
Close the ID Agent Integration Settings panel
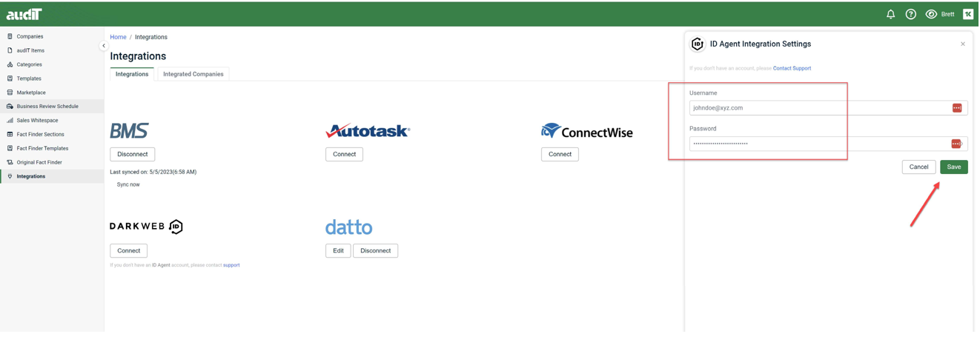(x=963, y=44)
